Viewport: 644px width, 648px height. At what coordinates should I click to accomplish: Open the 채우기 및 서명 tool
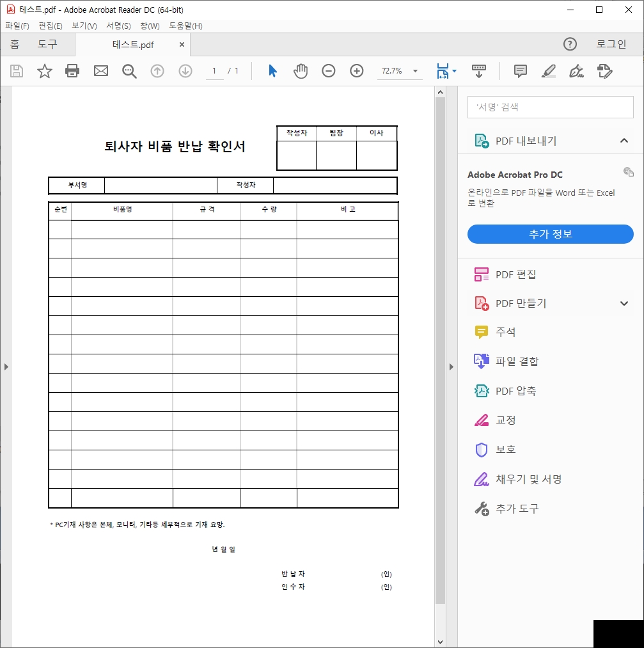[x=517, y=479]
